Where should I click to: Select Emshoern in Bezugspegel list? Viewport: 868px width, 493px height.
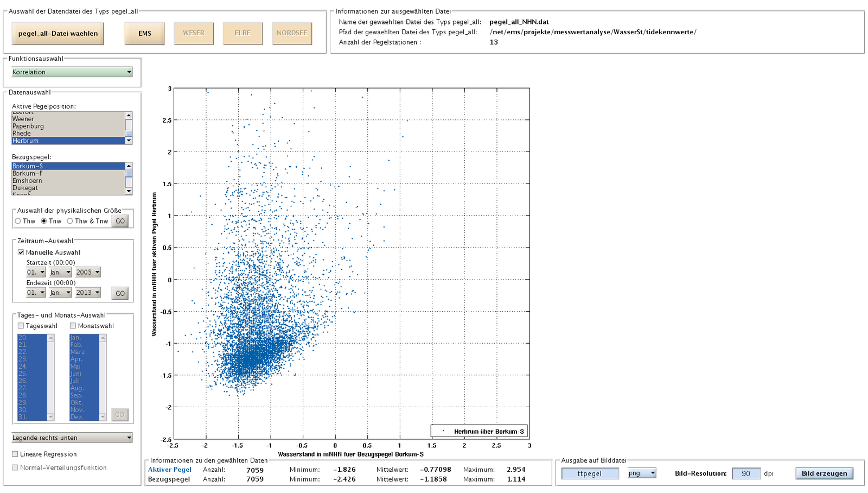pyautogui.click(x=68, y=180)
